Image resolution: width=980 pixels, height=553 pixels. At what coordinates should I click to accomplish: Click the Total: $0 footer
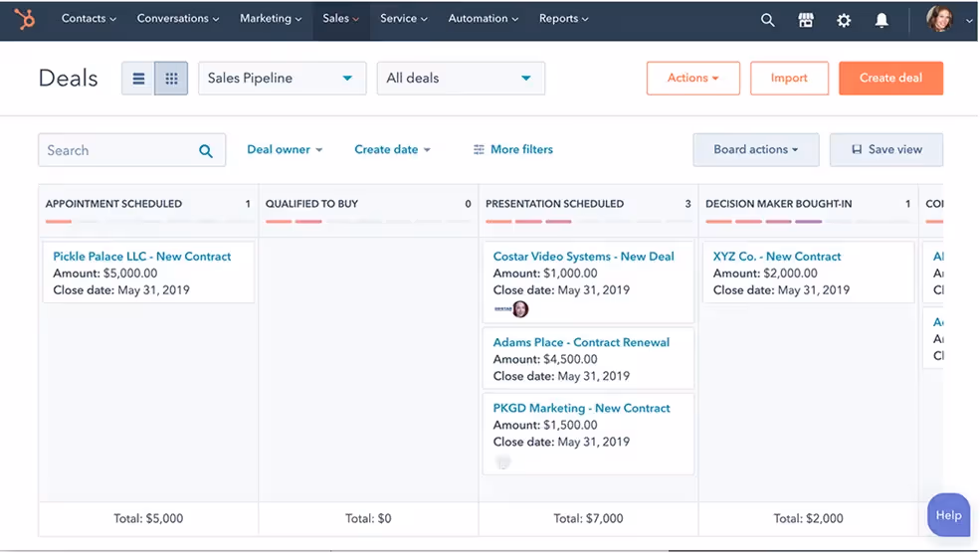(368, 518)
